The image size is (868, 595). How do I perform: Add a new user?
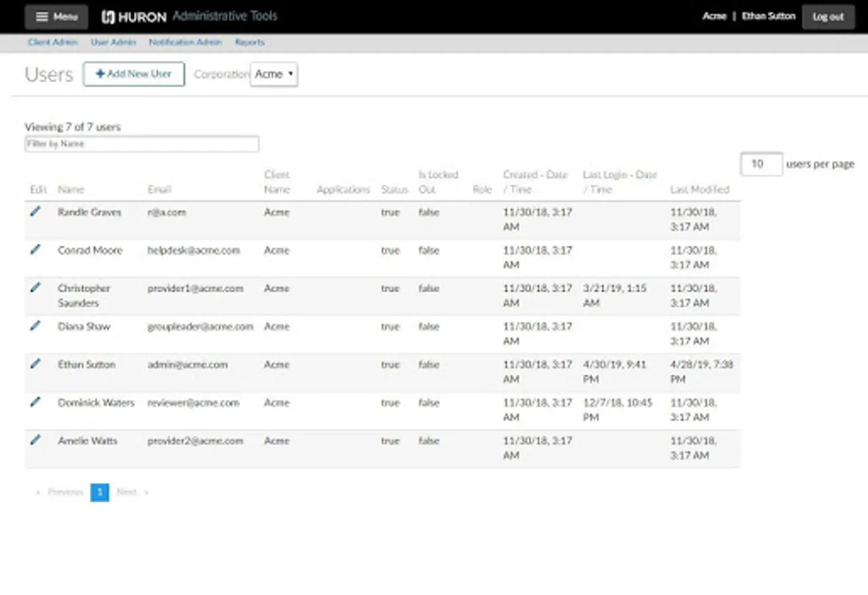(134, 74)
